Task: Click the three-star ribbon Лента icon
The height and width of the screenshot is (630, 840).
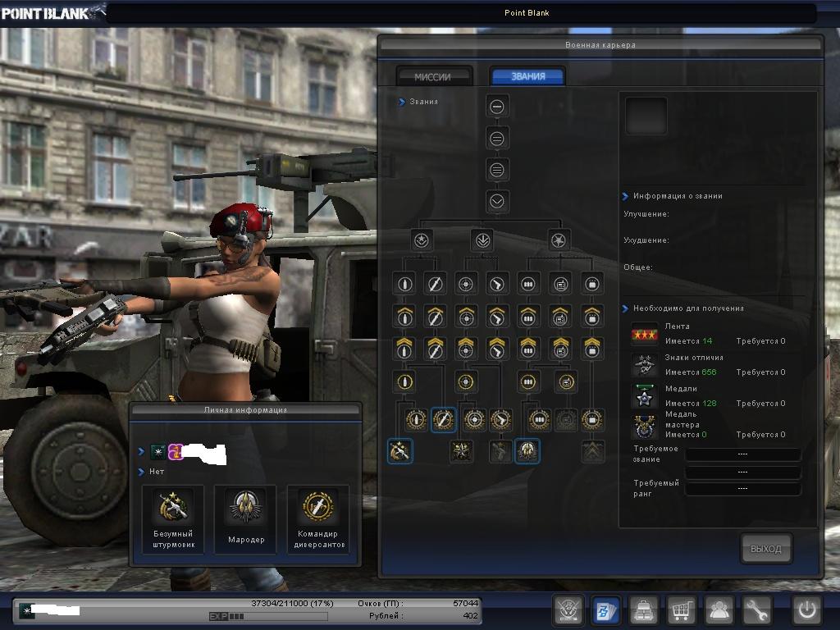Action: coord(645,335)
